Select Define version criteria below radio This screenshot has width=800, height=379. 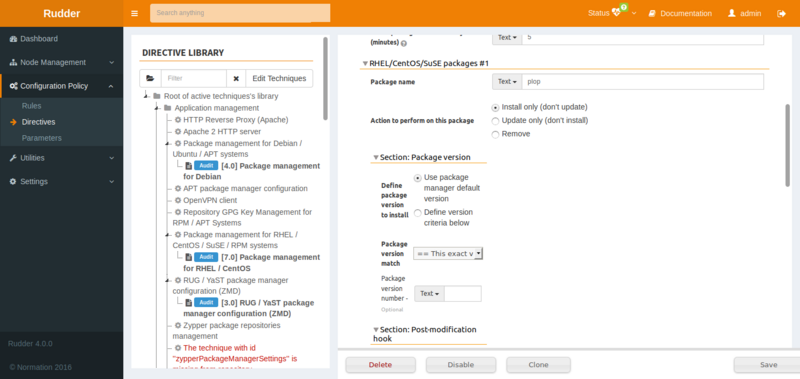(x=418, y=213)
